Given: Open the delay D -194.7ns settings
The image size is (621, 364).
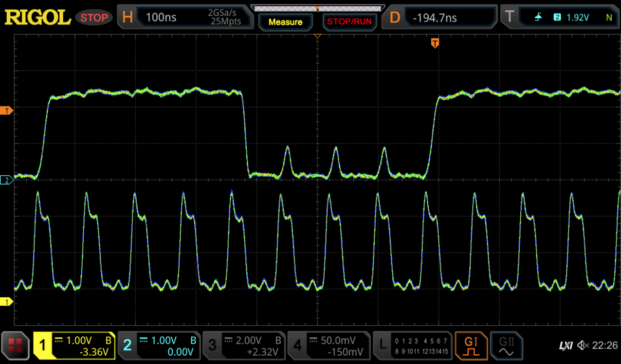Looking at the screenshot, I should pos(440,18).
